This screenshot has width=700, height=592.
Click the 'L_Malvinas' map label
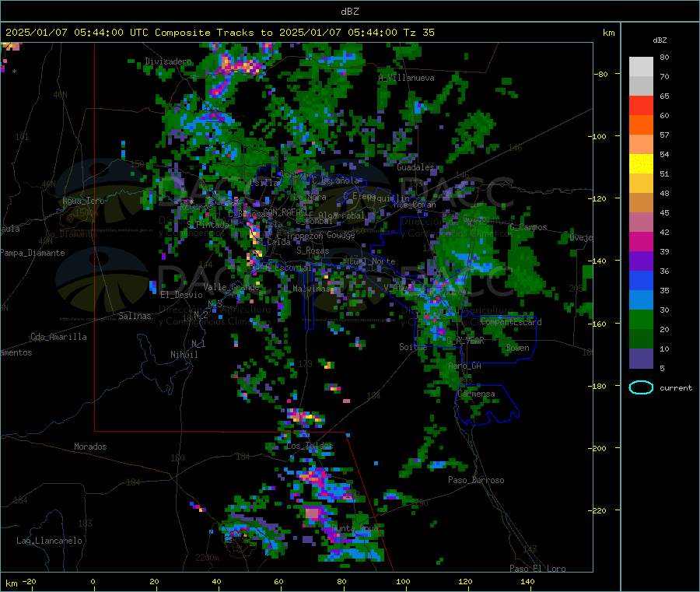coord(306,289)
